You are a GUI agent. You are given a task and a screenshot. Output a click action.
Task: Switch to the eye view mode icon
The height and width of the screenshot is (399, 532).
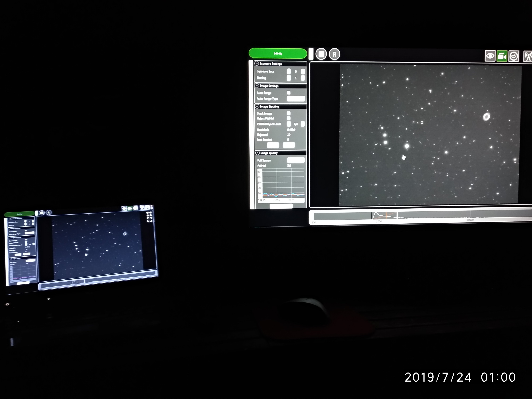490,56
